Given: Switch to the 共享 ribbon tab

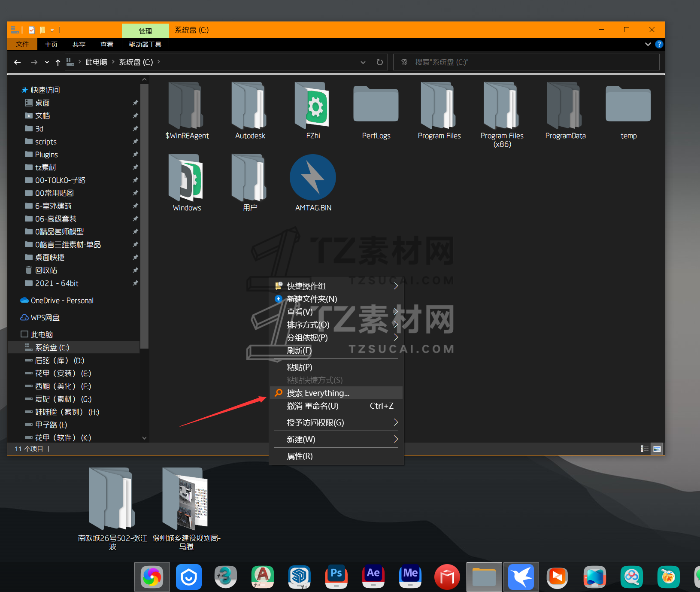Looking at the screenshot, I should tap(79, 45).
